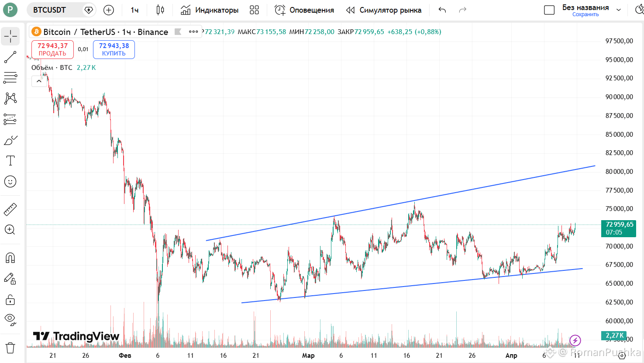Undo the last chart action
644x363 pixels.
[x=442, y=10]
